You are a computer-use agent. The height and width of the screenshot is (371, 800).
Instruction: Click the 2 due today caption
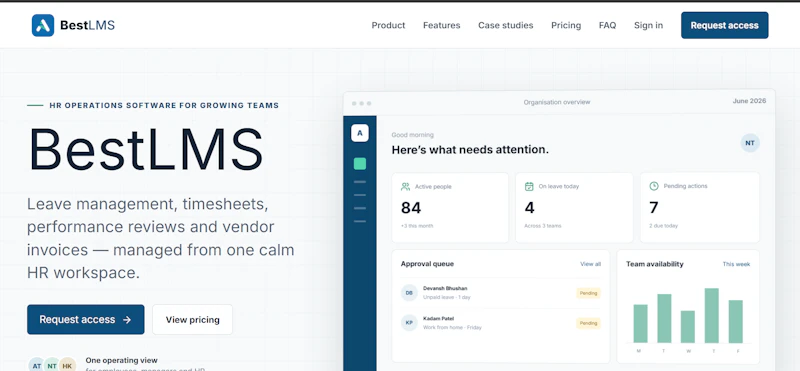pos(663,226)
